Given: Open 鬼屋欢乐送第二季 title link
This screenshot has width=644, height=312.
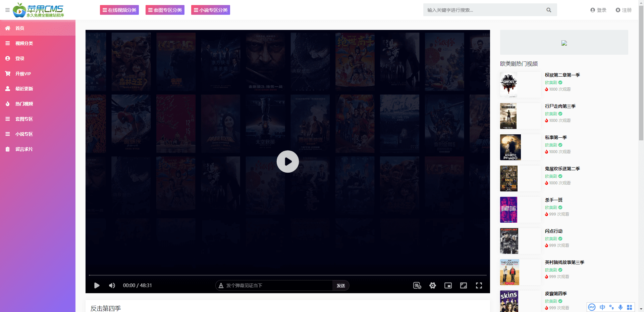Looking at the screenshot, I should click(562, 169).
